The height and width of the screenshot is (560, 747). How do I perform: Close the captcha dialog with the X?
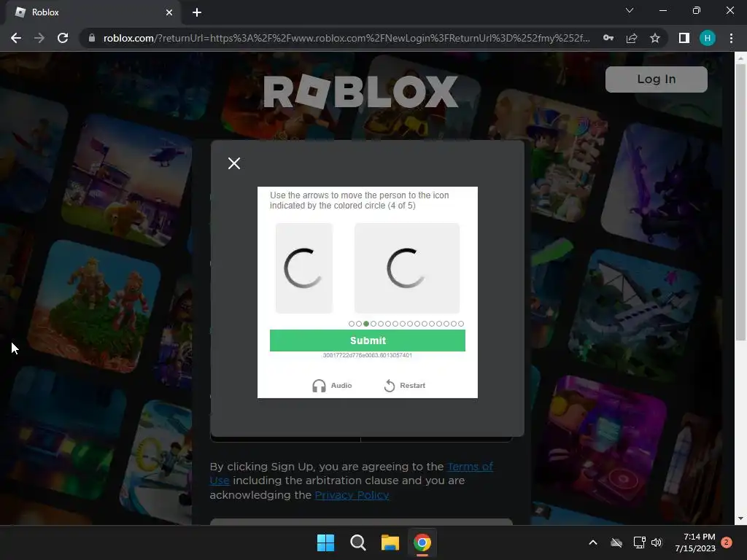pos(234,163)
